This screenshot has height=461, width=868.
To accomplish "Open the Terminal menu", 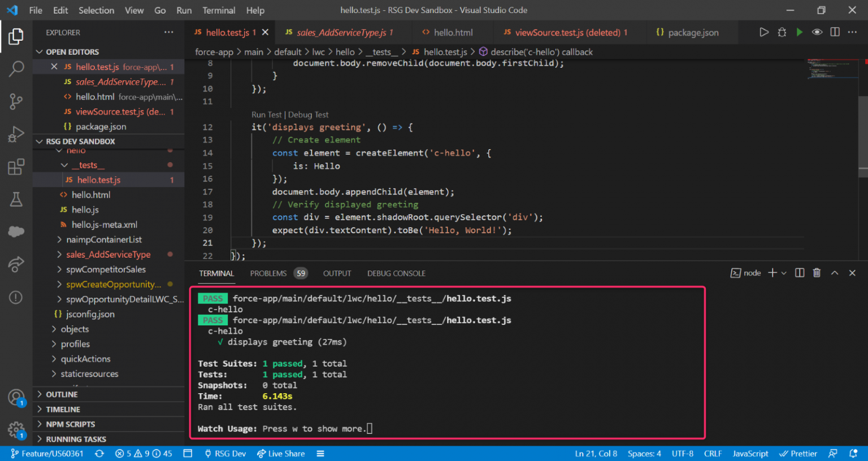I will (219, 10).
